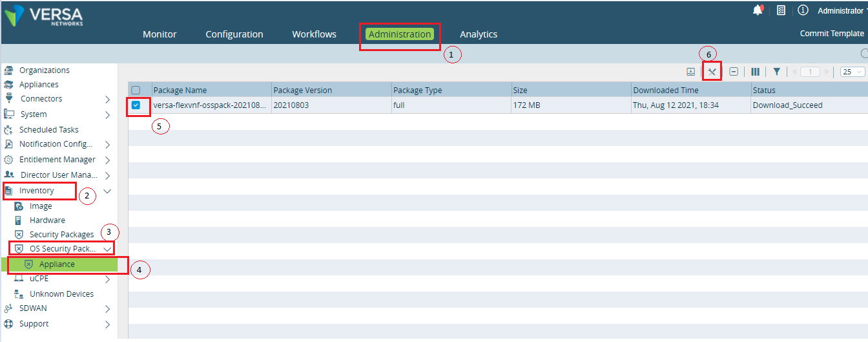Click the Commit Template link
Screen dimensions: 868x342
coord(832,34)
